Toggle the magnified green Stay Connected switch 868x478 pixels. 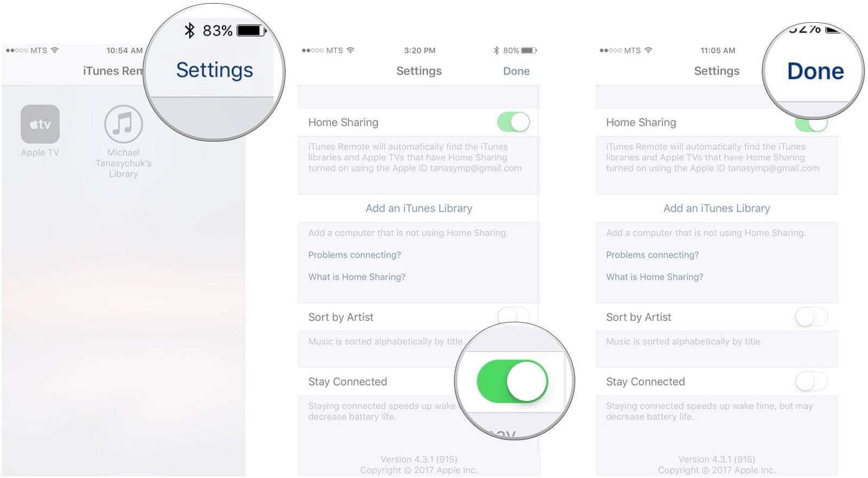coord(512,381)
